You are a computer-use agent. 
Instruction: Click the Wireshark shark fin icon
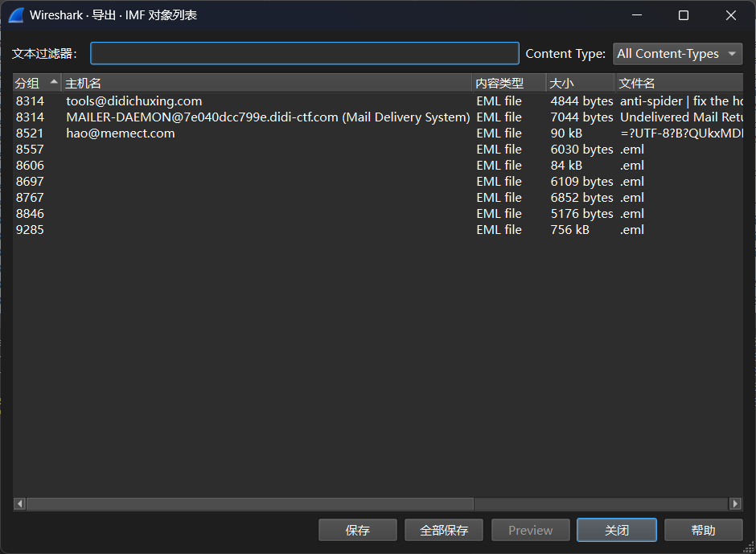[16, 15]
